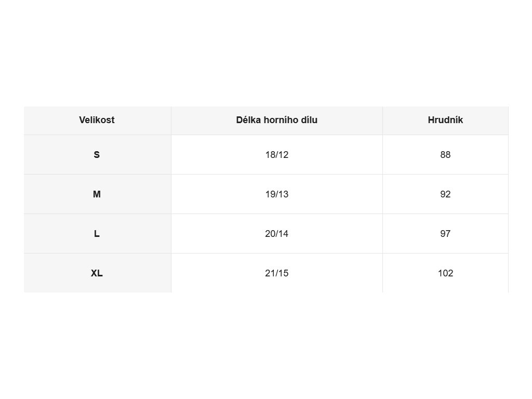
Task: Click the Délka horního dílu header
Action: [276, 120]
